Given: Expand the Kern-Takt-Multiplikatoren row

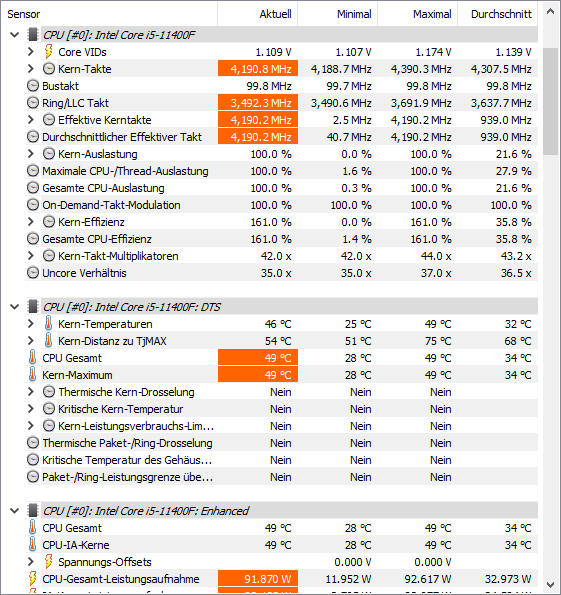Looking at the screenshot, I should pyautogui.click(x=31, y=256).
